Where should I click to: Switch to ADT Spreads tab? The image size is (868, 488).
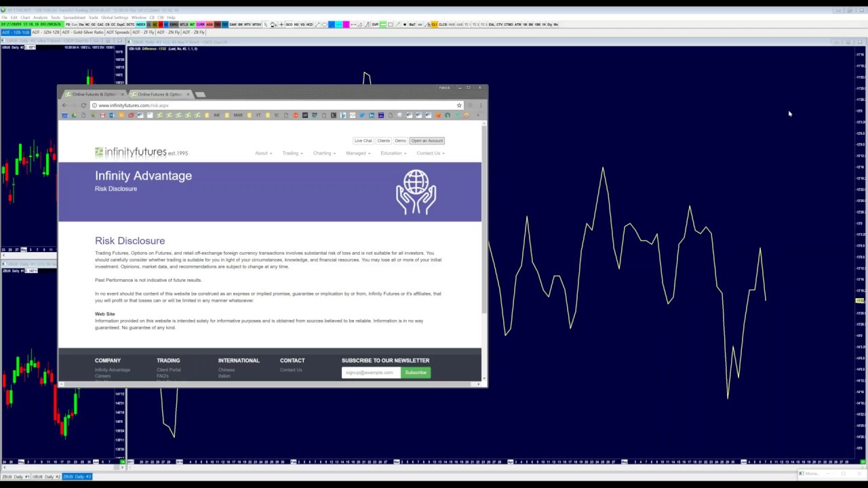(x=118, y=33)
